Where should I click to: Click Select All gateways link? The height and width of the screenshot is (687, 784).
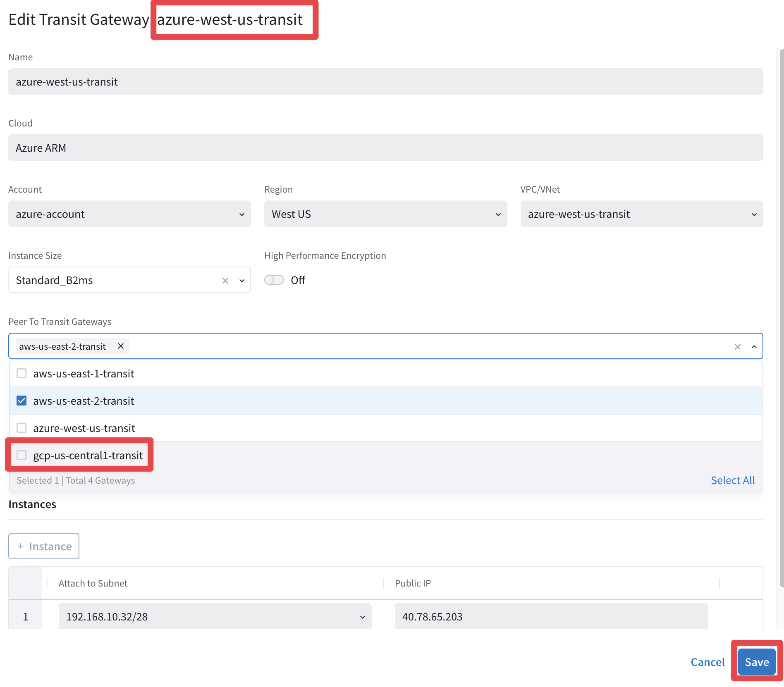click(x=732, y=480)
